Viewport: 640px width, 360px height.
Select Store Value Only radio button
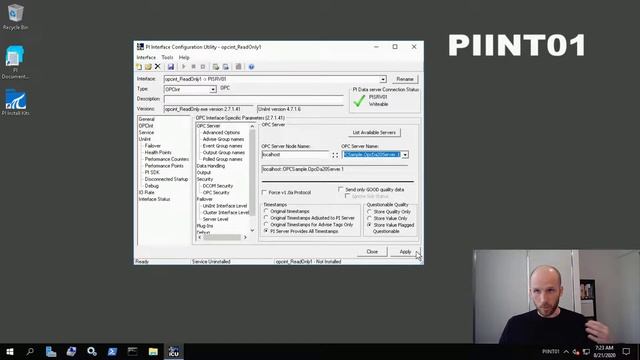point(369,218)
